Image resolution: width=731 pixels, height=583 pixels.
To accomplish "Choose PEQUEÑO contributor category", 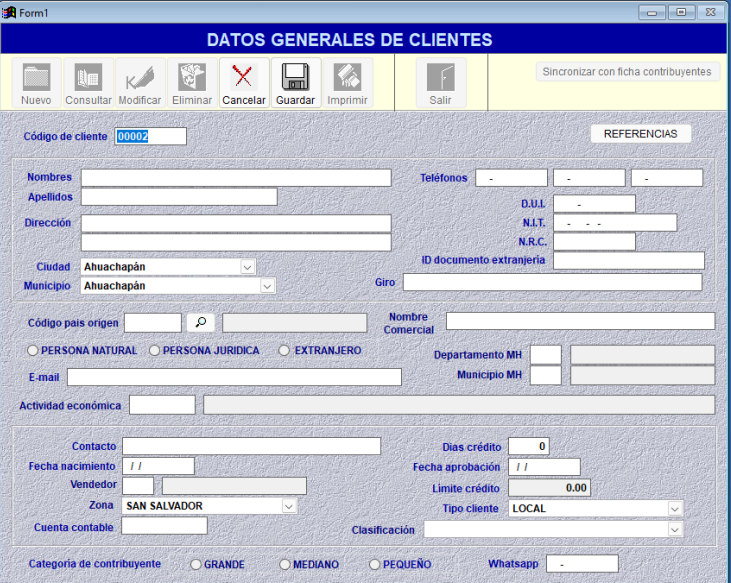I will [x=374, y=564].
